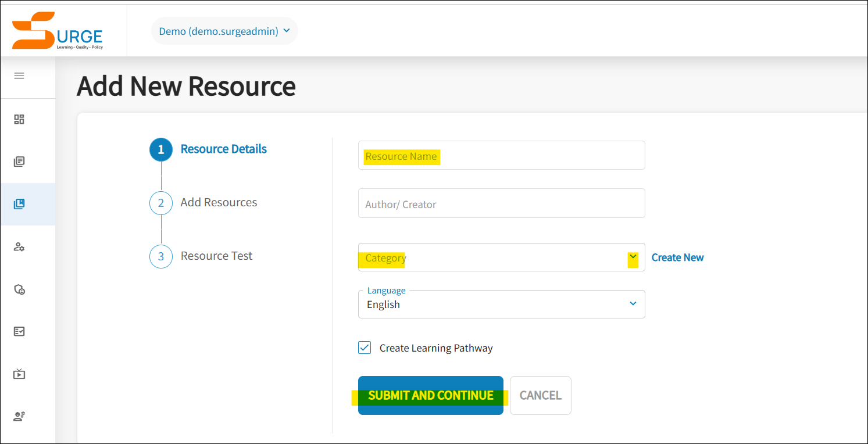The image size is (868, 444).
Task: Open the Category dropdown
Action: 633,257
